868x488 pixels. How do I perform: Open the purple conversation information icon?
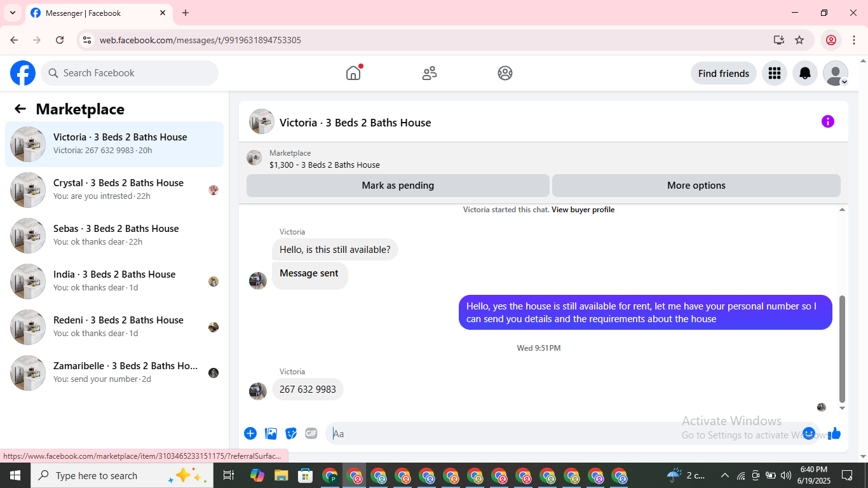pos(827,121)
